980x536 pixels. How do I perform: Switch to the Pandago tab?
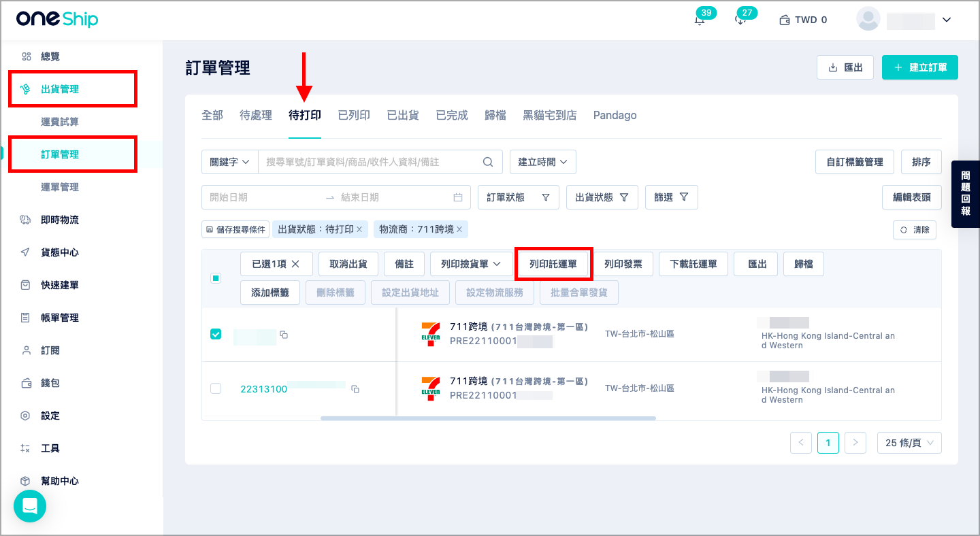coord(615,115)
